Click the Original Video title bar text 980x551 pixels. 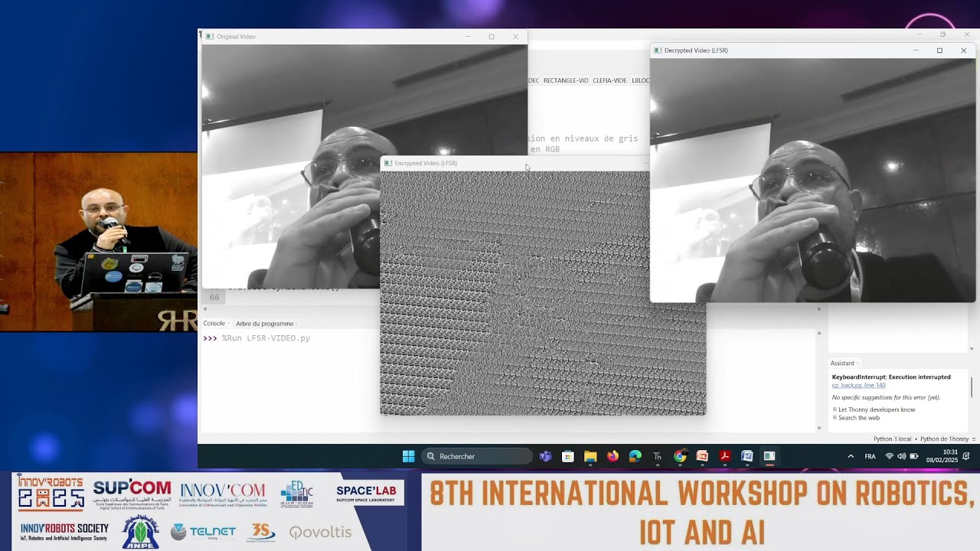pos(236,36)
